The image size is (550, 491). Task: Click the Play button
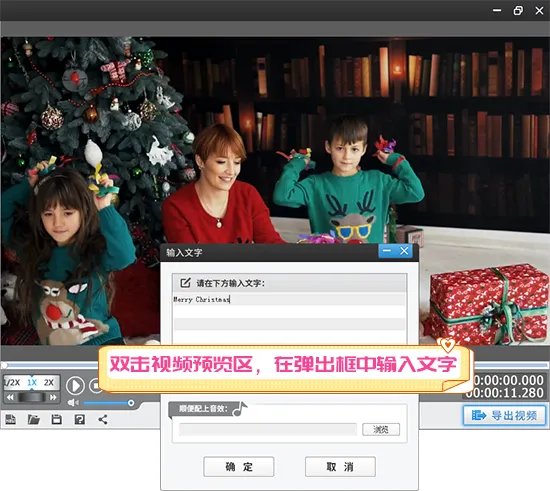click(x=75, y=385)
